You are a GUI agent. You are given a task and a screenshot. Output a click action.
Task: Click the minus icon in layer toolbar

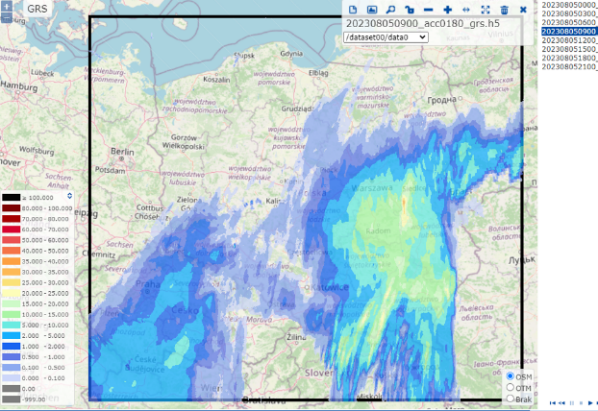[x=428, y=10]
